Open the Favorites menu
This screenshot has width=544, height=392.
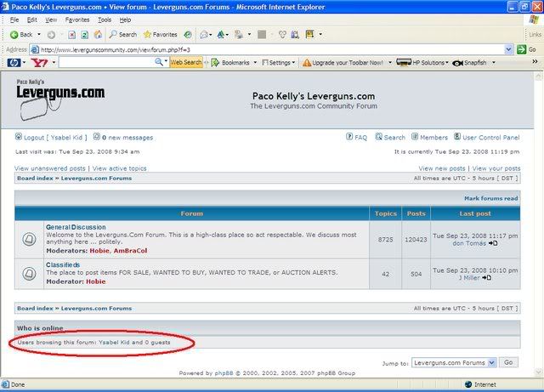click(x=77, y=20)
